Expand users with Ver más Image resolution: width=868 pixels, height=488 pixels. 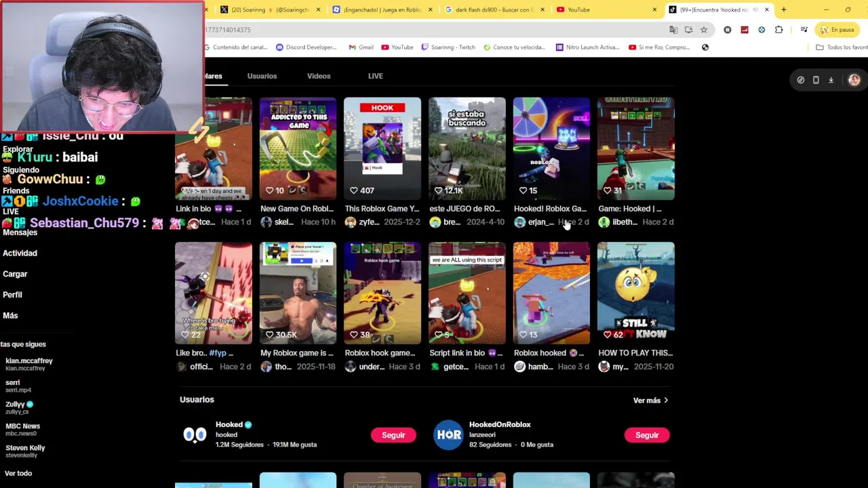coord(651,401)
